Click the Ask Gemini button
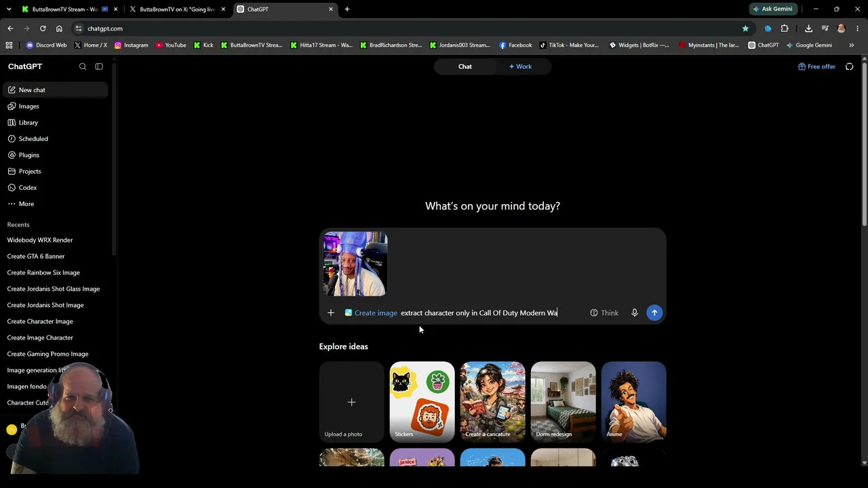 click(x=772, y=9)
